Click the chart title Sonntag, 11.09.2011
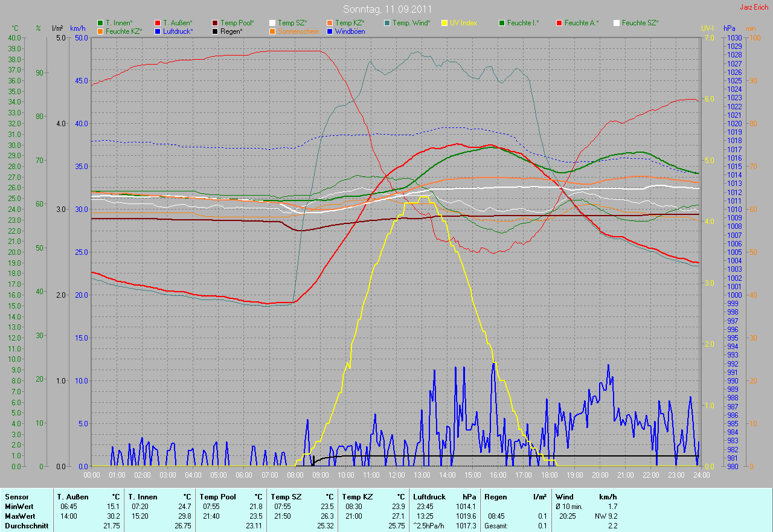Image resolution: width=773 pixels, height=532 pixels. click(x=387, y=9)
